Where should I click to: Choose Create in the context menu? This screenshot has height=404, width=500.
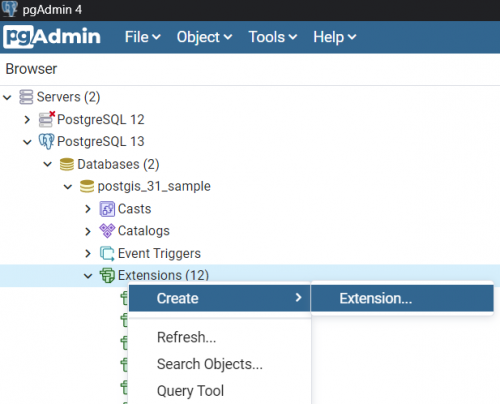(219, 298)
